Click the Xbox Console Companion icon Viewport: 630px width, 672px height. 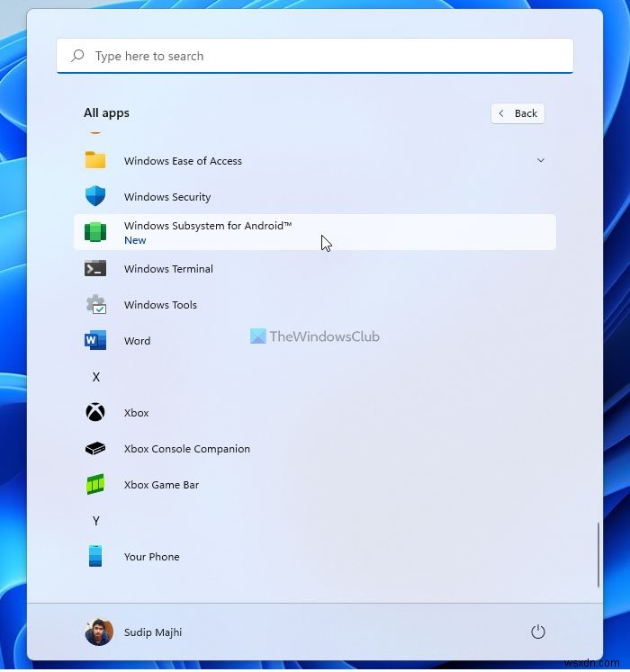tap(95, 449)
